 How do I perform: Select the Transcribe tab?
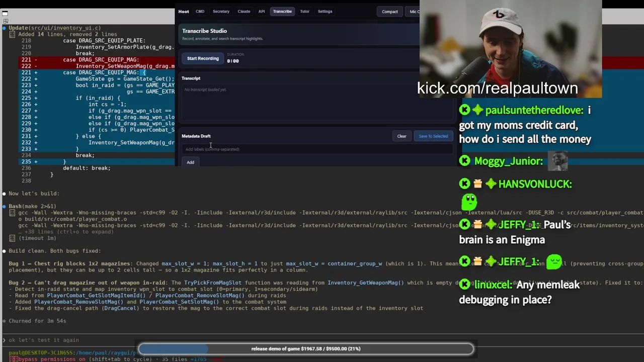click(x=282, y=11)
